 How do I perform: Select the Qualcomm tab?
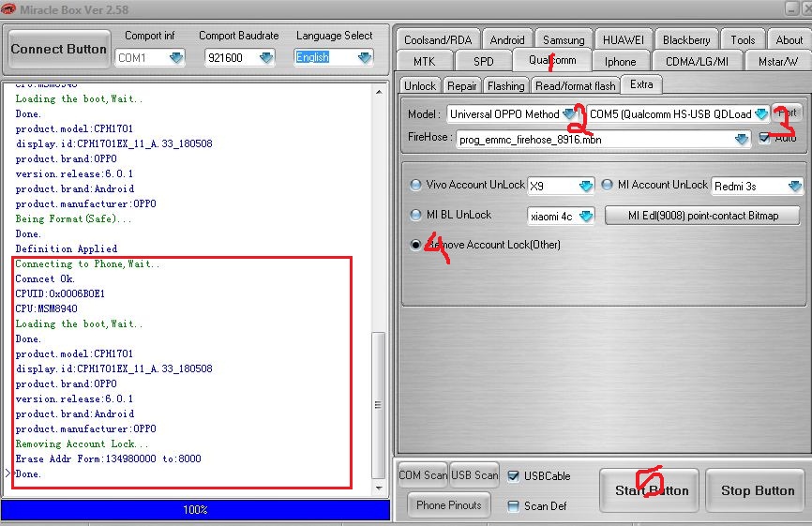(x=552, y=60)
